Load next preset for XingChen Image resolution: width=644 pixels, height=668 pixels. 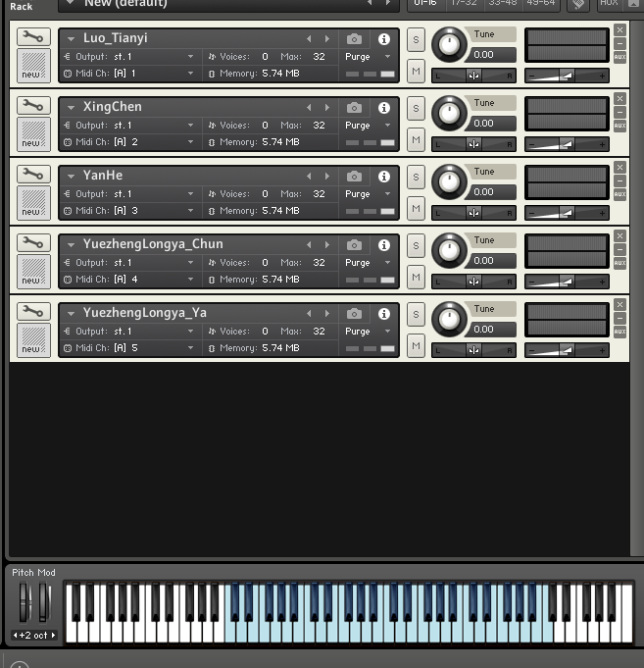[326, 107]
